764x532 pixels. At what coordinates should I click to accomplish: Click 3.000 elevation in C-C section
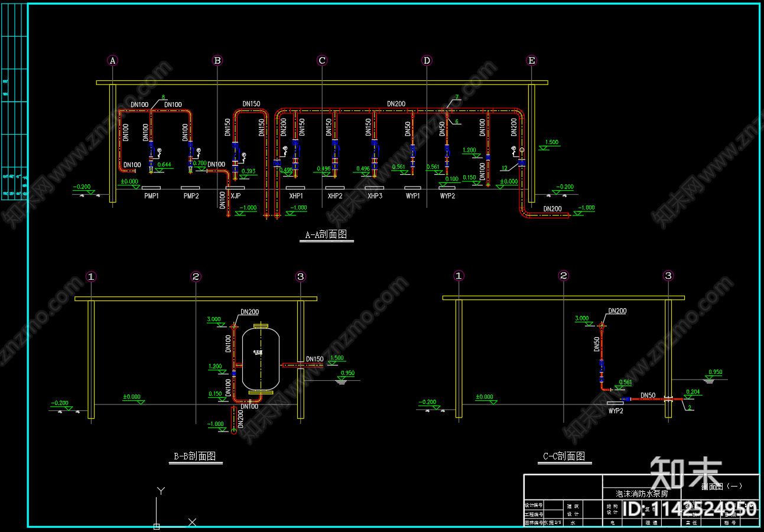583,319
